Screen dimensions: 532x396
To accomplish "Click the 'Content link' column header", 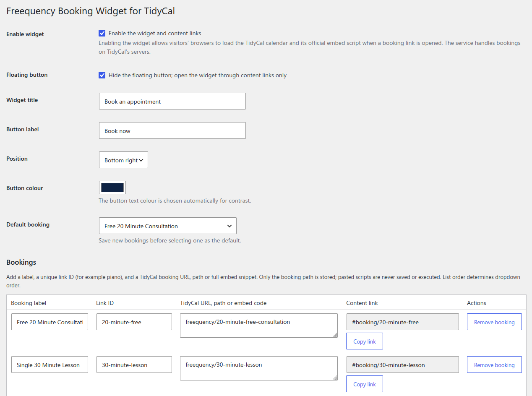I will click(362, 303).
